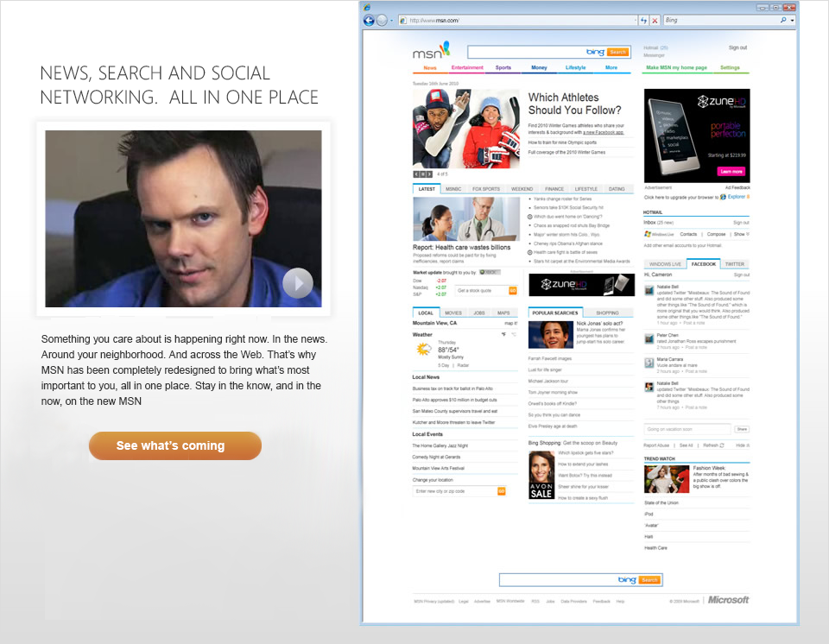Image resolution: width=829 pixels, height=644 pixels.
Task: Open the top Lifestyle navigation tab
Action: [575, 67]
